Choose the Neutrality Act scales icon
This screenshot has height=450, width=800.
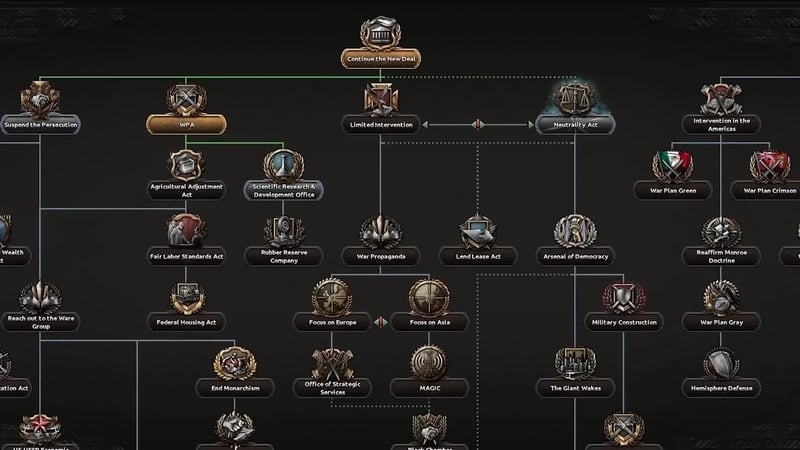575,98
